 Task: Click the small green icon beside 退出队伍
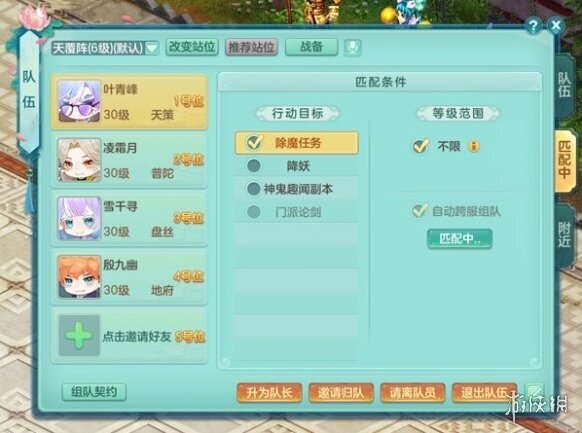point(534,392)
